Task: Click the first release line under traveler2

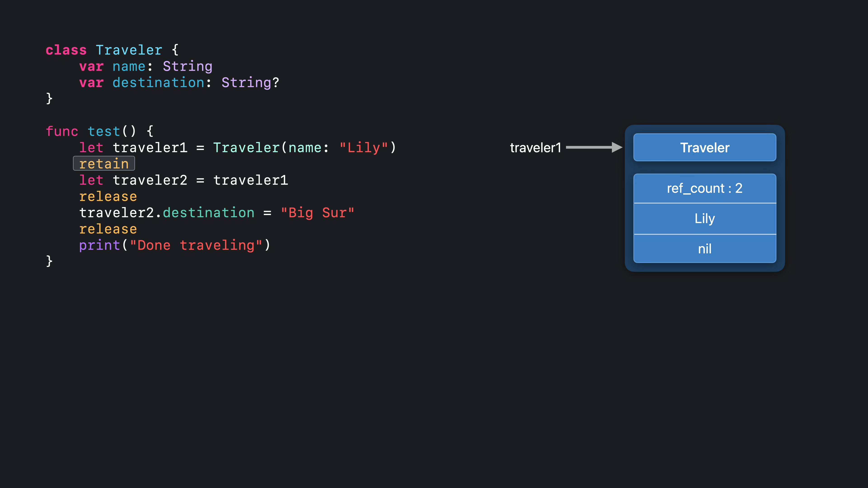Action: click(x=108, y=196)
